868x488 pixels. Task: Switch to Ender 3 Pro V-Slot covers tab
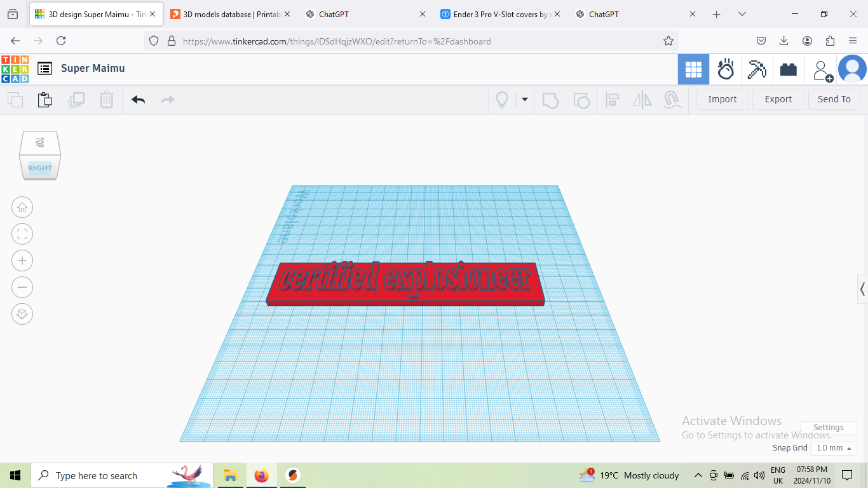pos(499,14)
